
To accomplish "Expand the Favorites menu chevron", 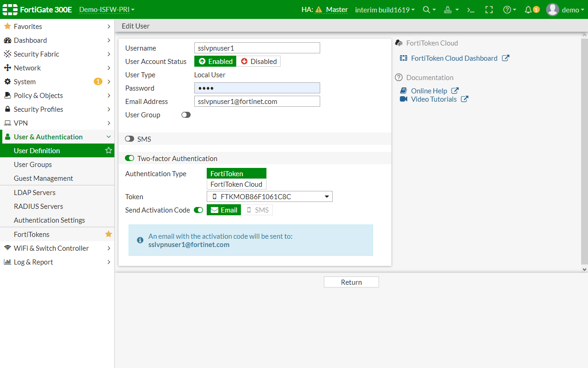I will coord(109,26).
